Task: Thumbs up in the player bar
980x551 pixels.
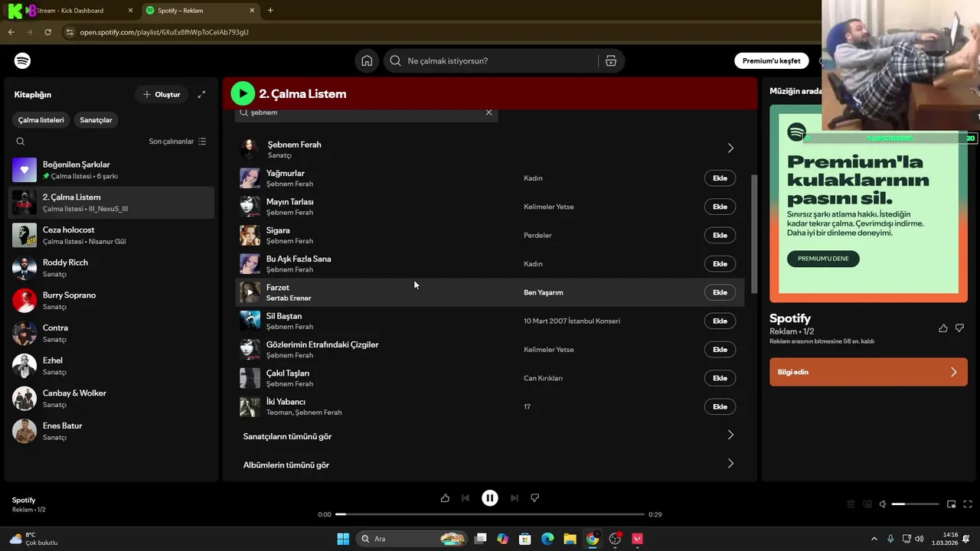Action: [x=445, y=498]
